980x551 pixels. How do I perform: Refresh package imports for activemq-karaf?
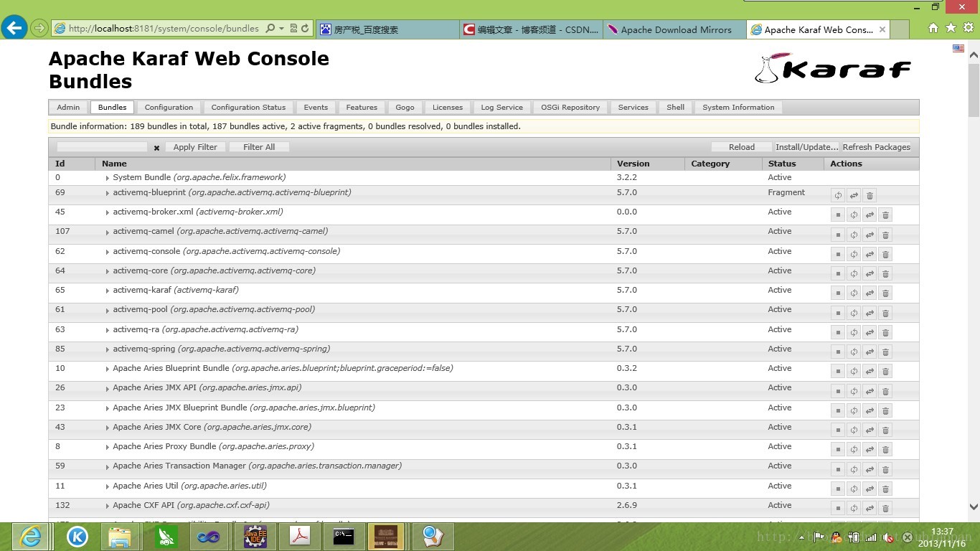[x=854, y=293]
